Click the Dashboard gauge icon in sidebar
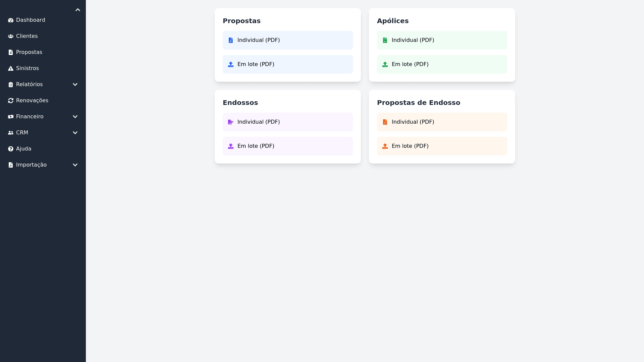Viewport: 644px width, 362px height. [x=11, y=20]
